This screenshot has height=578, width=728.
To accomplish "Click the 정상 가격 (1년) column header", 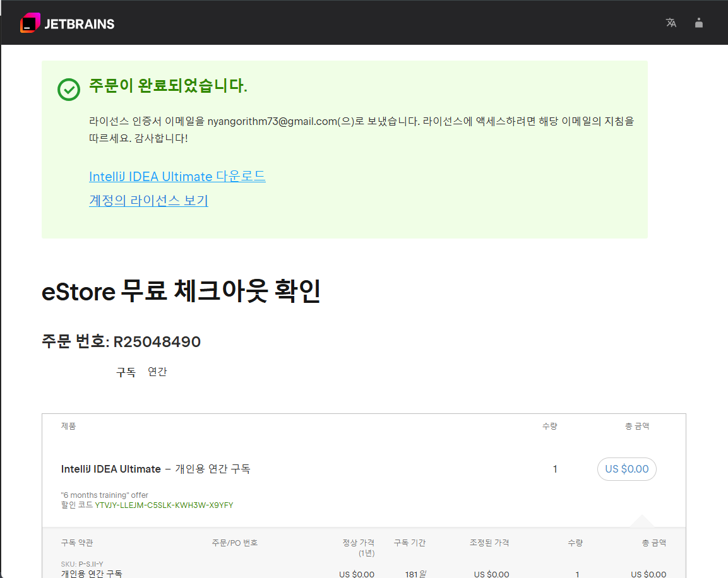I will [x=359, y=547].
